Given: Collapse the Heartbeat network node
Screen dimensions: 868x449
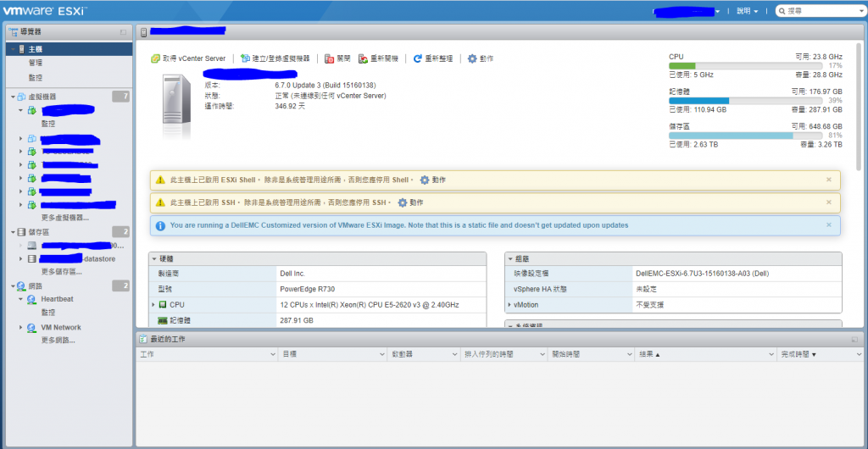Looking at the screenshot, I should click(21, 299).
